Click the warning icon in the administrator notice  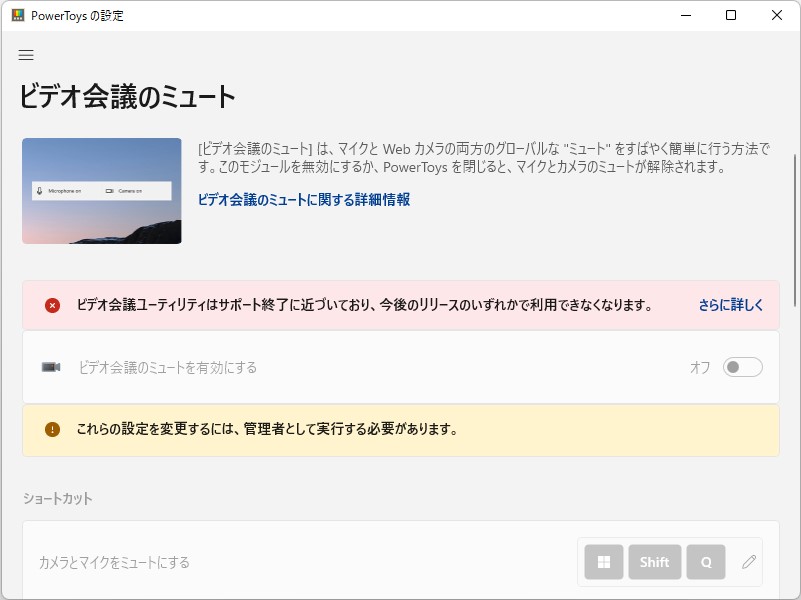point(53,429)
